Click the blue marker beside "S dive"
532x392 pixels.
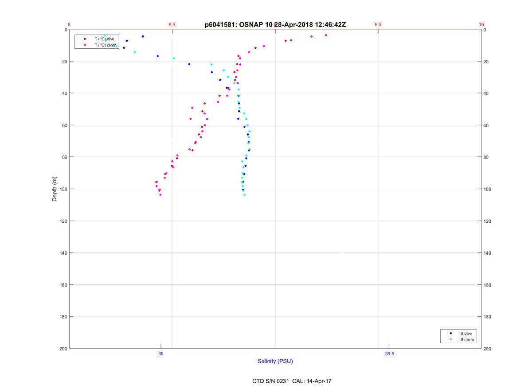click(x=451, y=333)
